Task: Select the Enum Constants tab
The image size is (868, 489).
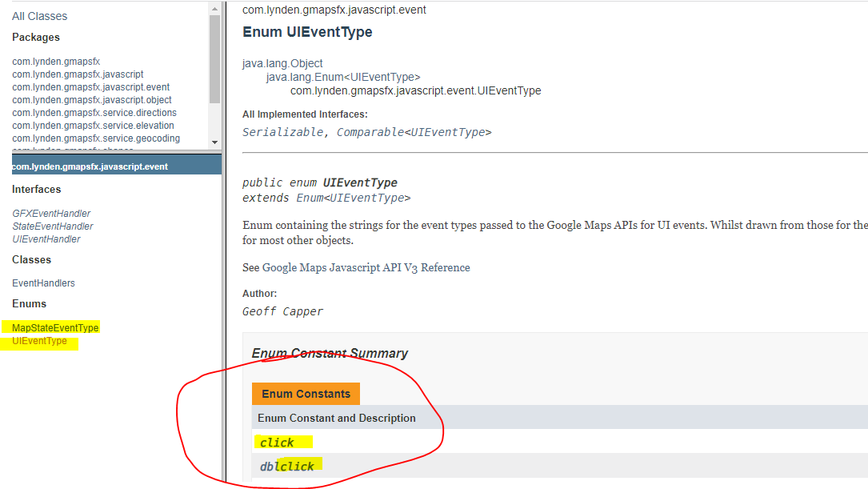Action: [306, 394]
